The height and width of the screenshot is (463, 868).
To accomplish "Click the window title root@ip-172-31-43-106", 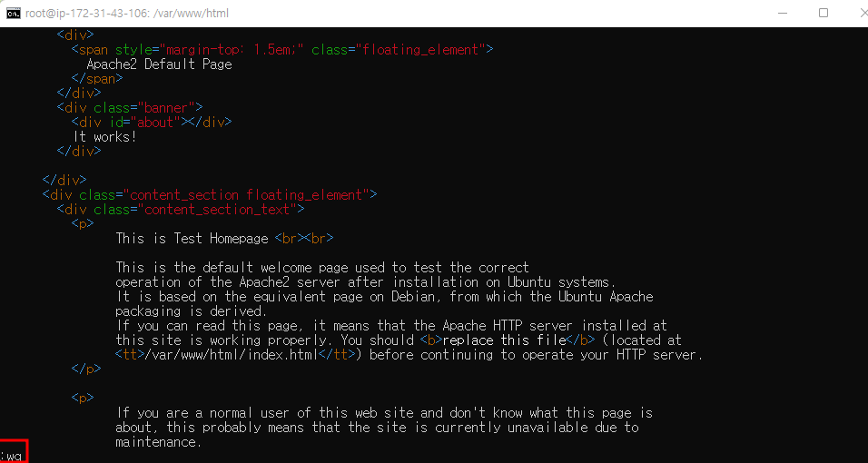I will point(127,14).
